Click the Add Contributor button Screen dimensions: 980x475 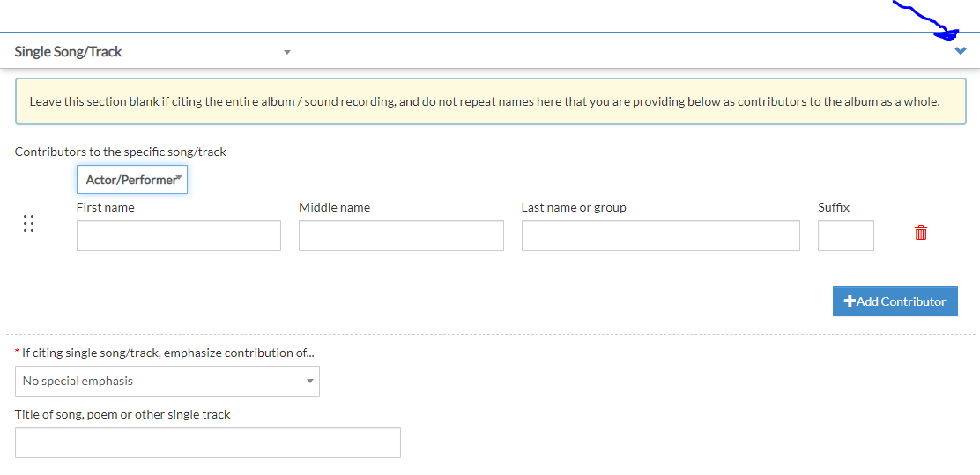tap(895, 301)
